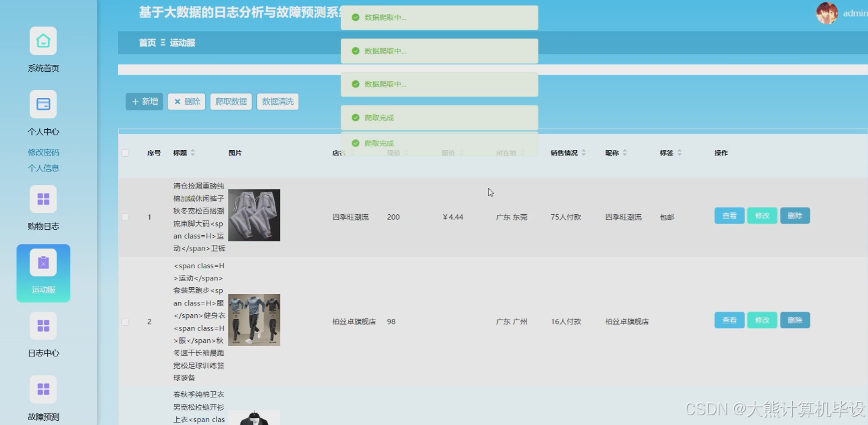The width and height of the screenshot is (868, 425).
Task: Click the 新增 add button
Action: coord(144,102)
